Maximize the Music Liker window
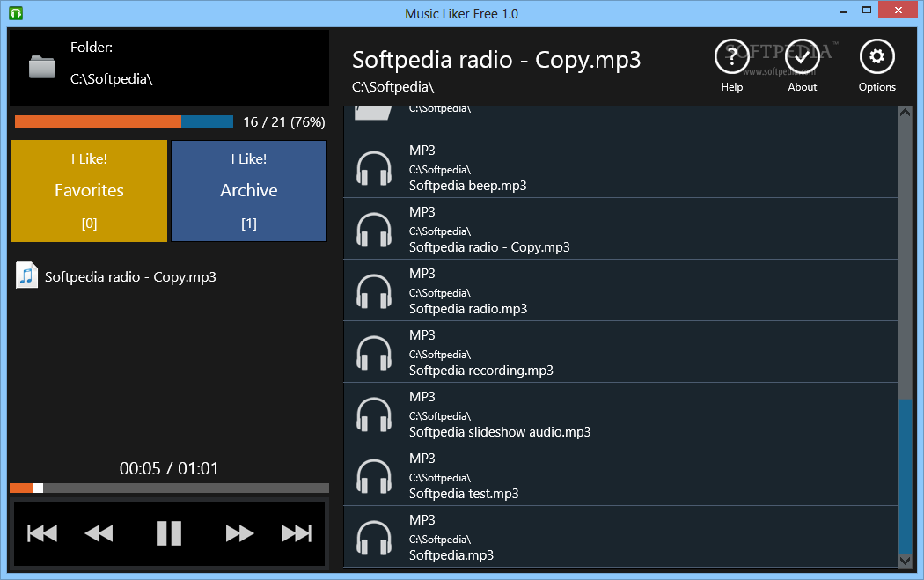 [866, 11]
